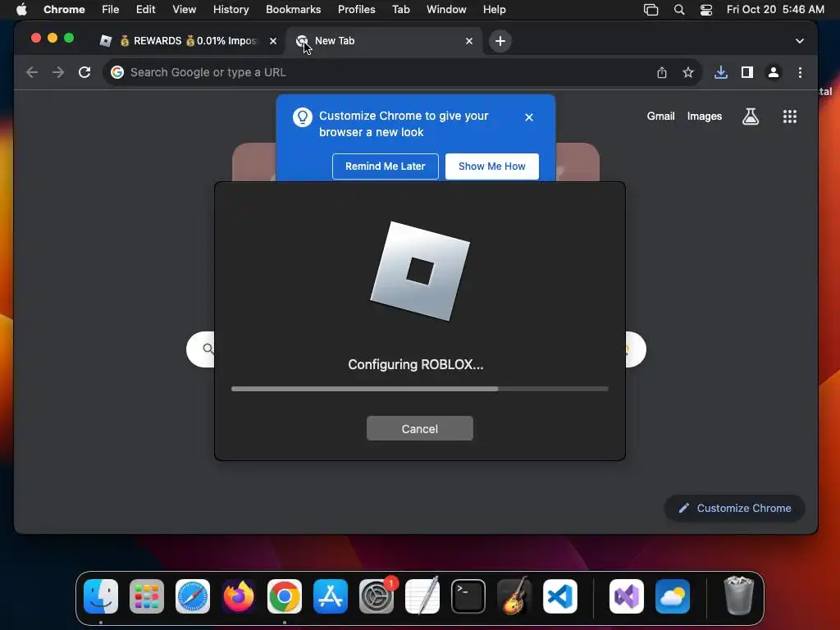Bookmark this tab with star icon
This screenshot has width=840, height=630.
688,72
